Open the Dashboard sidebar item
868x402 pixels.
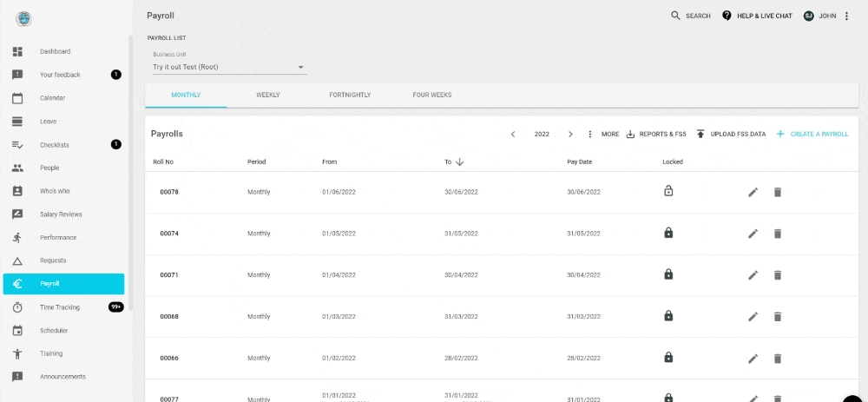click(63, 51)
